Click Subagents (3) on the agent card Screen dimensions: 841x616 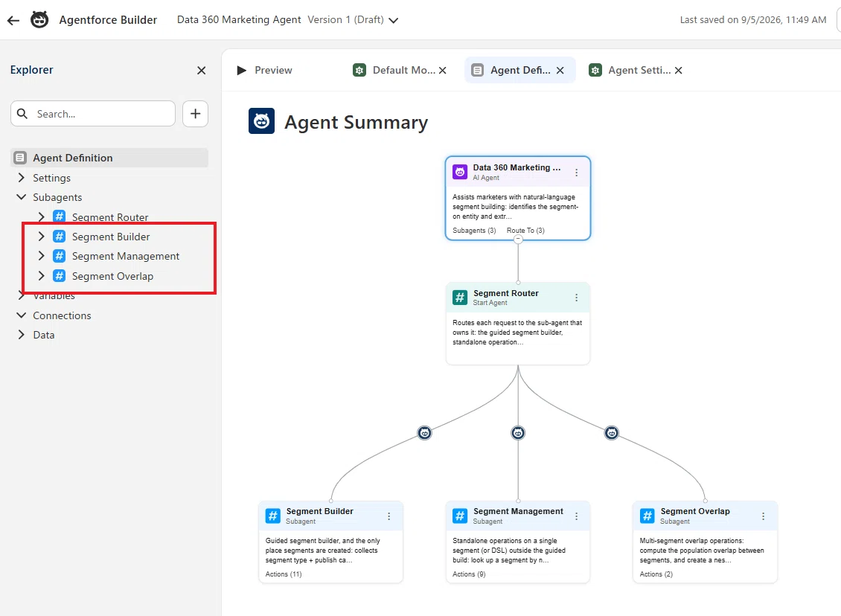pyautogui.click(x=474, y=231)
